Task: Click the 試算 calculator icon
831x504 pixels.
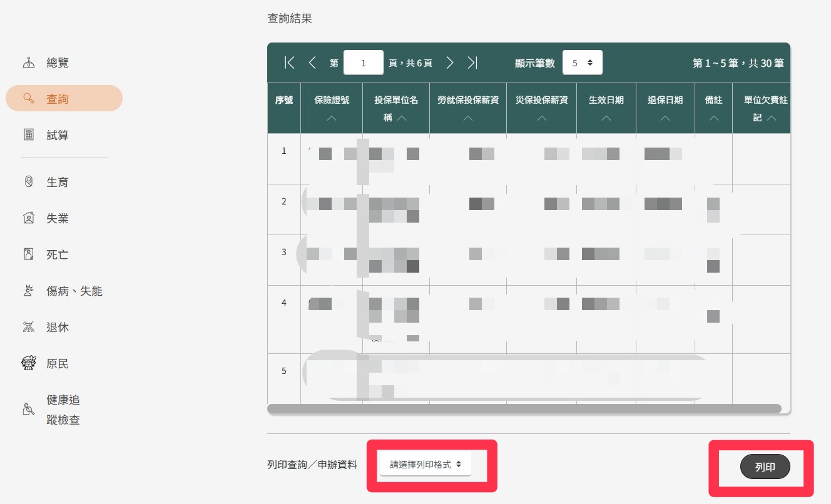Action: (x=29, y=135)
